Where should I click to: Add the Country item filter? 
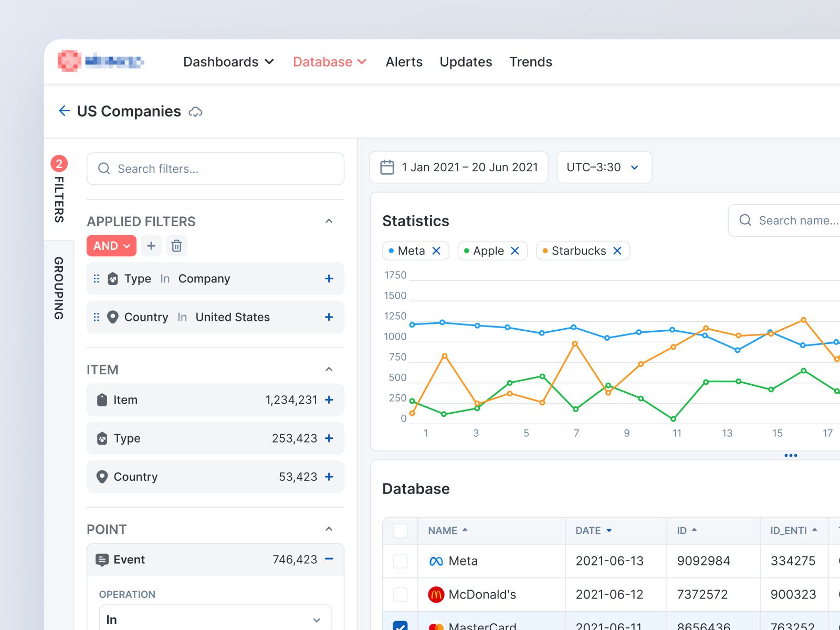[x=329, y=477]
